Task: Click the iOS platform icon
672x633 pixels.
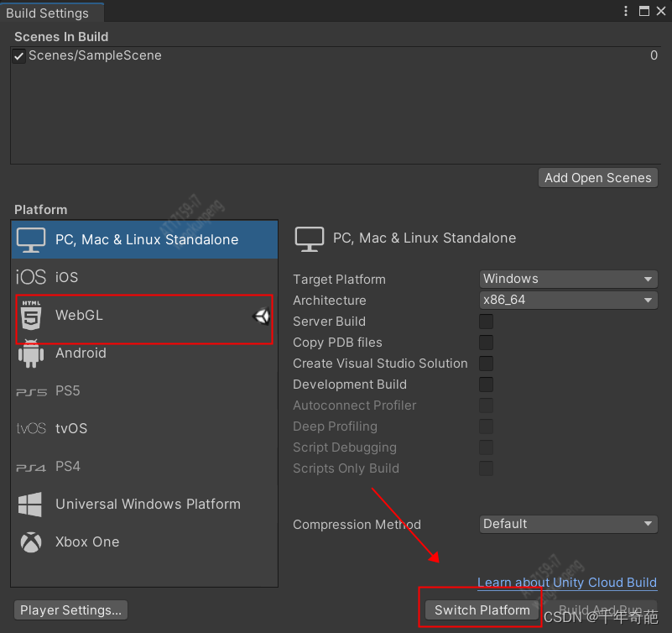Action: (x=30, y=277)
